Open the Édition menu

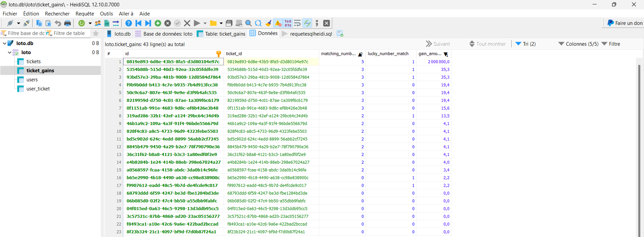click(31, 14)
